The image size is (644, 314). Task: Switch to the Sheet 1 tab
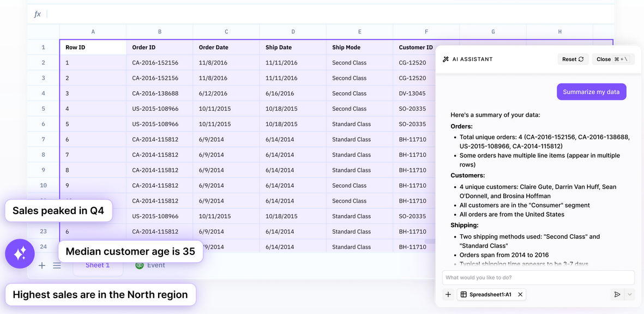(98, 265)
